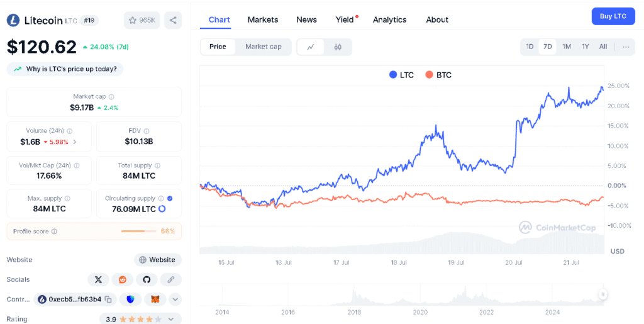Copy the contract address 0xecb5...fb63b4
The height and width of the screenshot is (324, 644).
[x=108, y=299]
